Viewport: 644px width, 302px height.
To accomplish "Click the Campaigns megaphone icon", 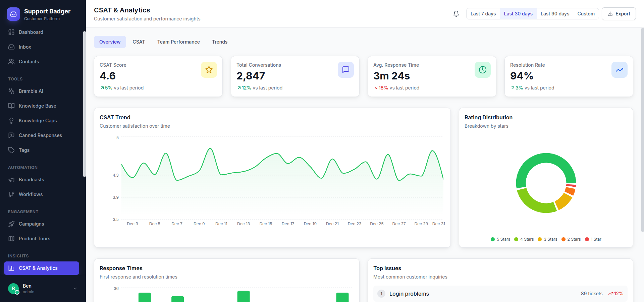I will click(x=11, y=224).
